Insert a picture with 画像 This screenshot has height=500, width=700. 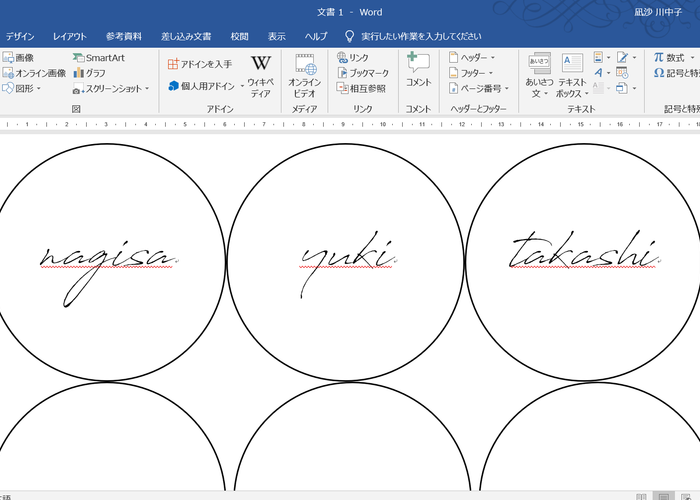18,58
